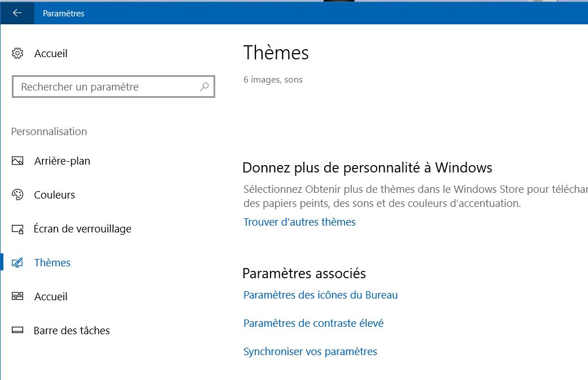Open Barre des tâches settings
Viewport: 588px width, 380px height.
(x=72, y=331)
